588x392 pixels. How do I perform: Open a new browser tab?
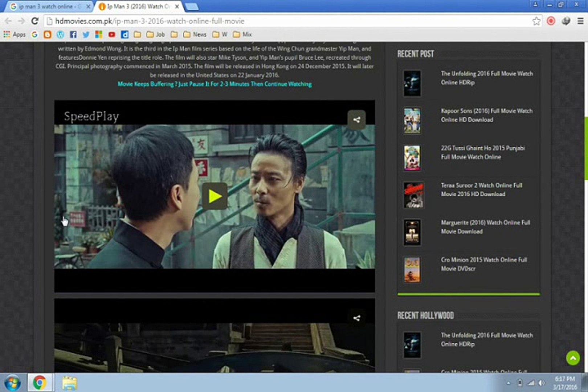pos(191,7)
